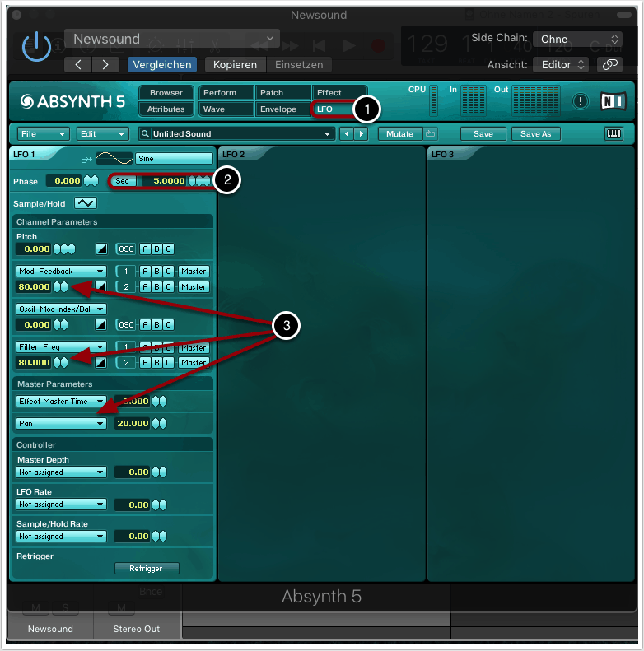Viewport: 644px width, 651px height.
Task: Open the Mod Feedback parameter dropdown
Action: tap(61, 271)
